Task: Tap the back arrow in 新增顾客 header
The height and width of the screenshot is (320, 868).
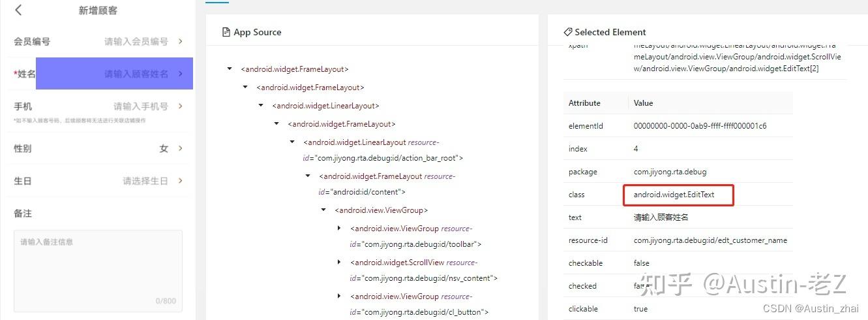Action: click(18, 10)
